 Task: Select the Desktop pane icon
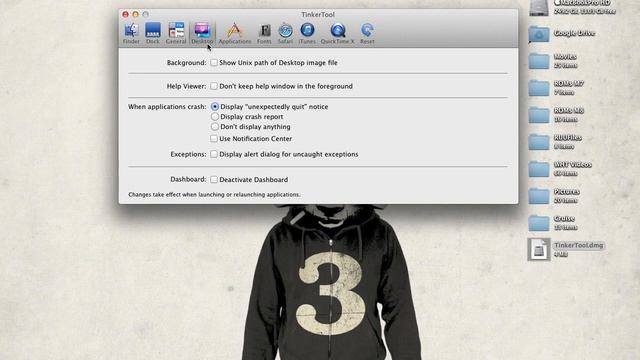(x=202, y=33)
